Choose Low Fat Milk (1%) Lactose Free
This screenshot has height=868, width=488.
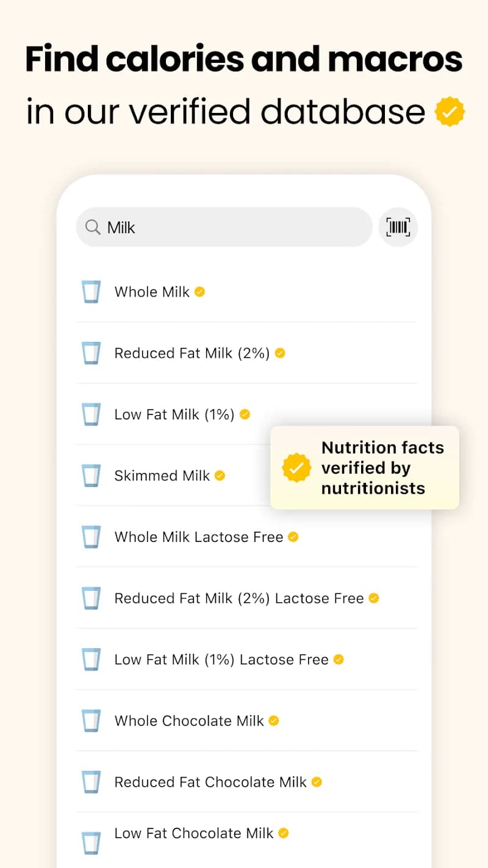[x=221, y=659]
